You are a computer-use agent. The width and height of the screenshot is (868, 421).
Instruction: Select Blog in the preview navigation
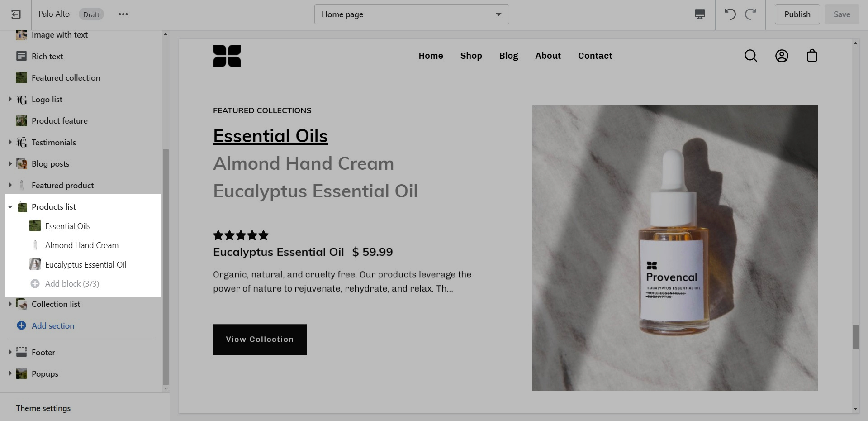click(x=508, y=56)
